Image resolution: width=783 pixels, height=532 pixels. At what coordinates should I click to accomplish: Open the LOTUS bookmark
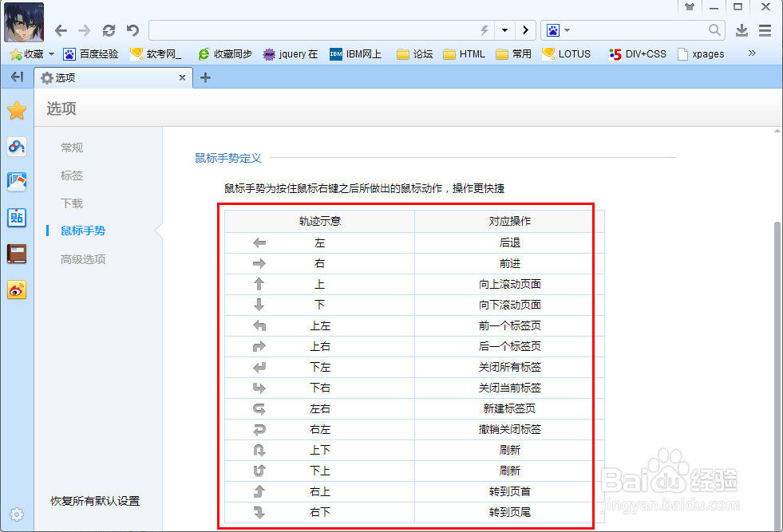tap(566, 54)
